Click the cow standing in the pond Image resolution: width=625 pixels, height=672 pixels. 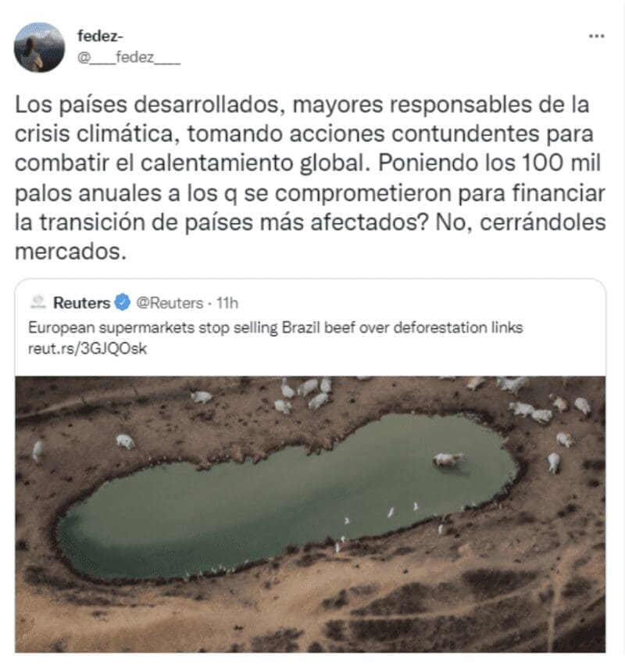pos(448,461)
